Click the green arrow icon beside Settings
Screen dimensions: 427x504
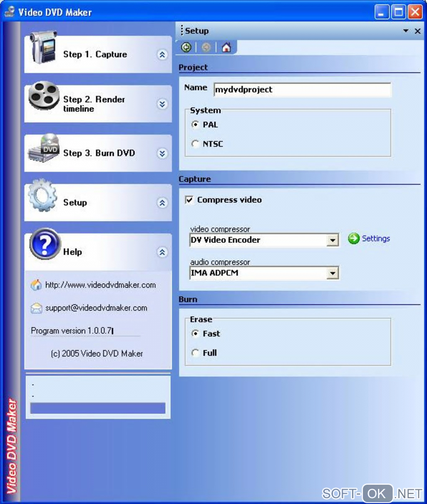[x=354, y=238]
